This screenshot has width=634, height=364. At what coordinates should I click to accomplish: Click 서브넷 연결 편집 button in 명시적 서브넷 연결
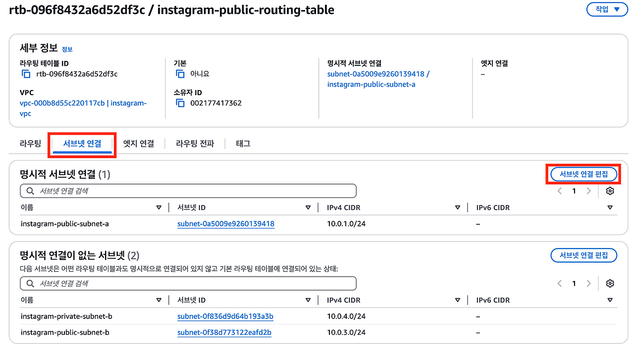583,174
